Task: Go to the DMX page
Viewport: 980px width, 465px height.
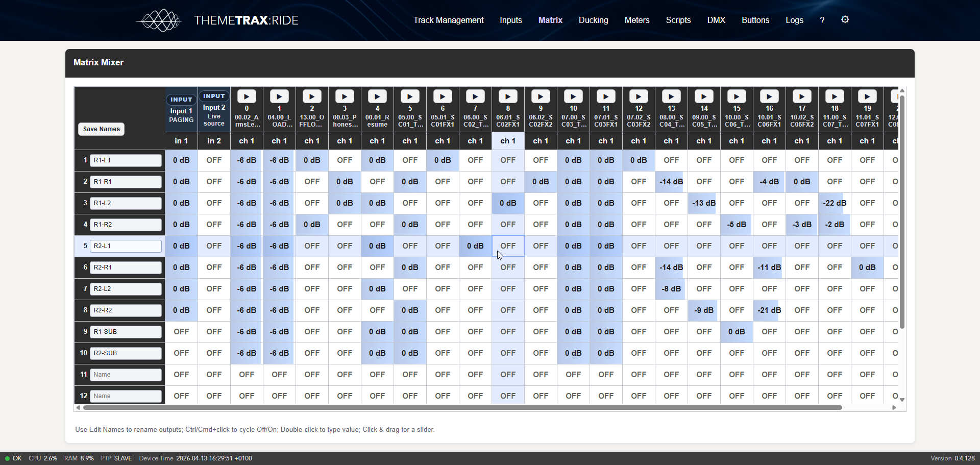Action: tap(716, 20)
